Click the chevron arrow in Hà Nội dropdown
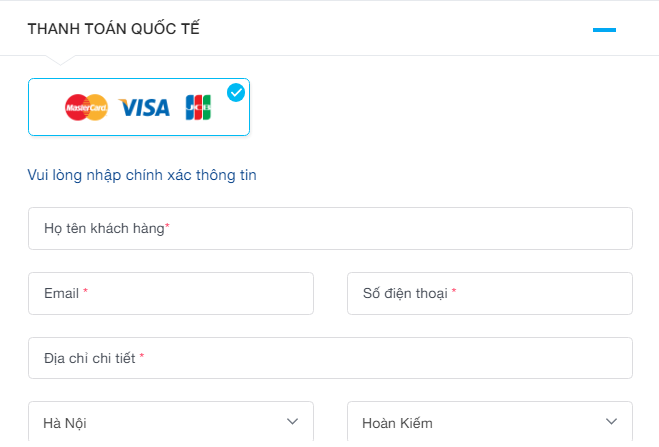The width and height of the screenshot is (659, 447). (x=292, y=422)
